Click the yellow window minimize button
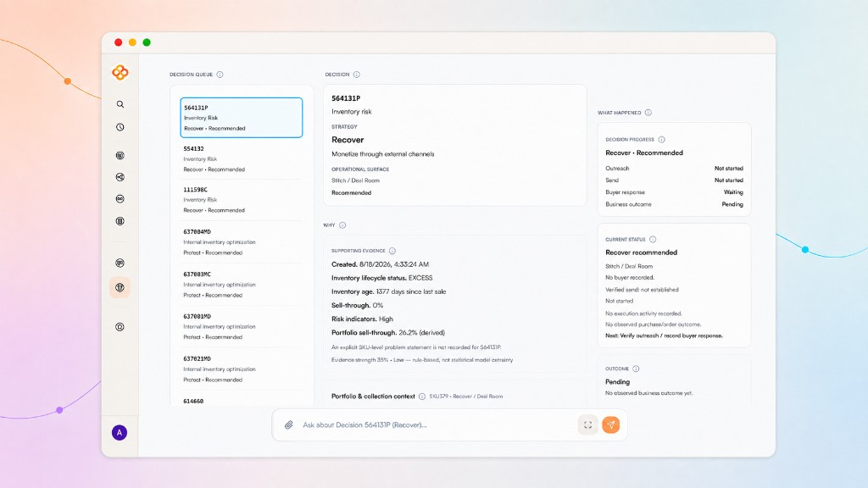The height and width of the screenshot is (488, 868). tap(132, 42)
